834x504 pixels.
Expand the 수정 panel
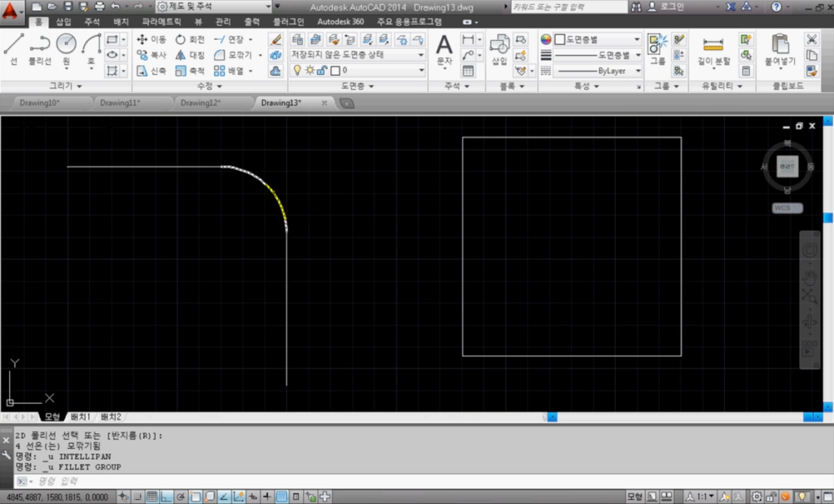tap(209, 85)
